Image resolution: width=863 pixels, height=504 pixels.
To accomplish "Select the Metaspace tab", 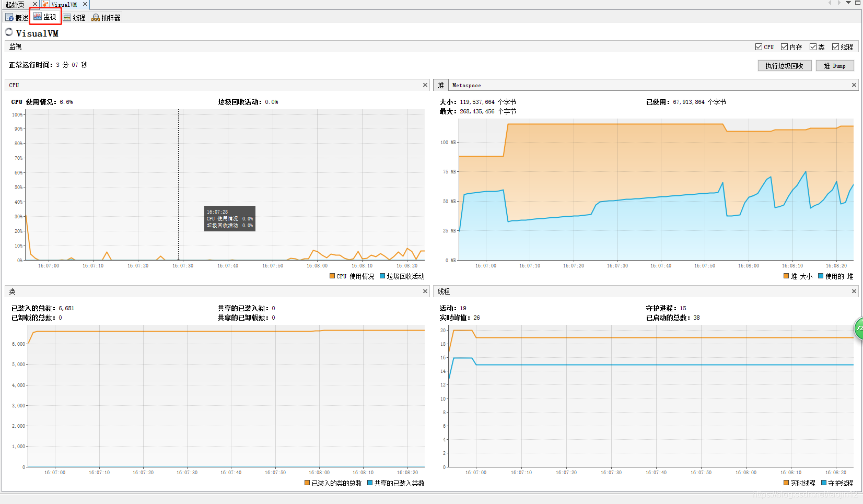I will (x=467, y=85).
